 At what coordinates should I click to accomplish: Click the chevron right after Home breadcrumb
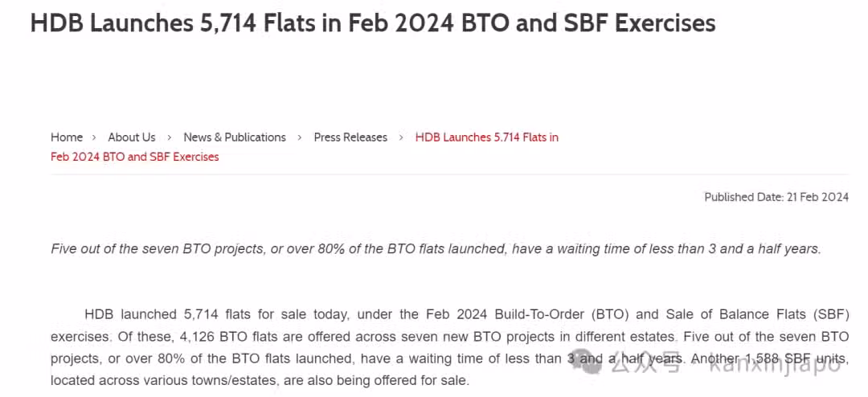click(x=95, y=137)
